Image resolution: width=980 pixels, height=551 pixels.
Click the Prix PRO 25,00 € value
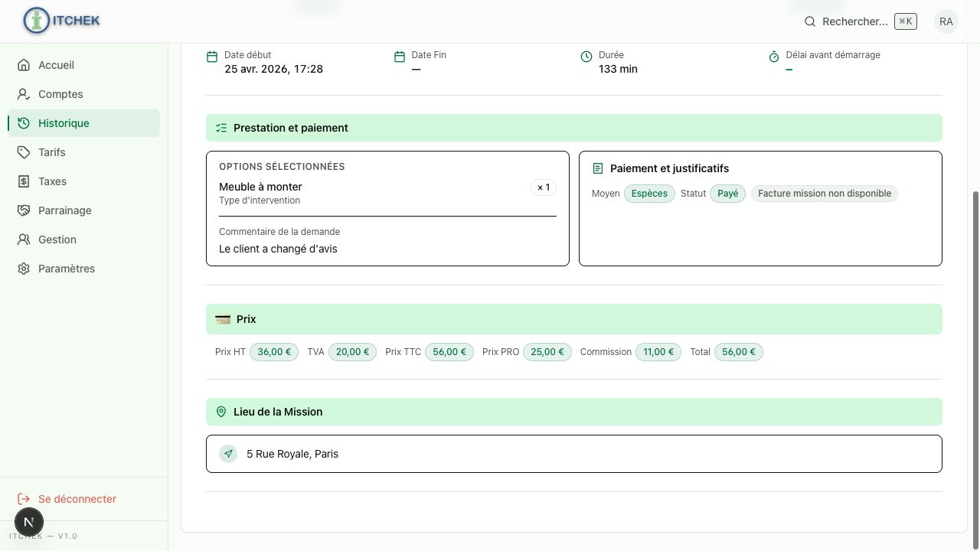point(547,352)
